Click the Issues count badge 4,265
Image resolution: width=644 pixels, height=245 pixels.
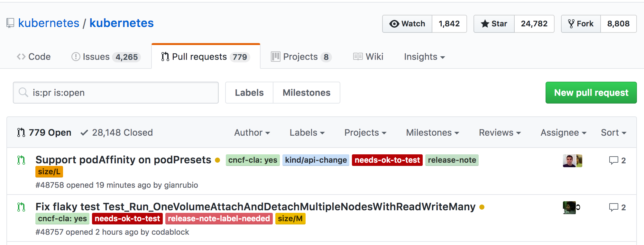(127, 57)
